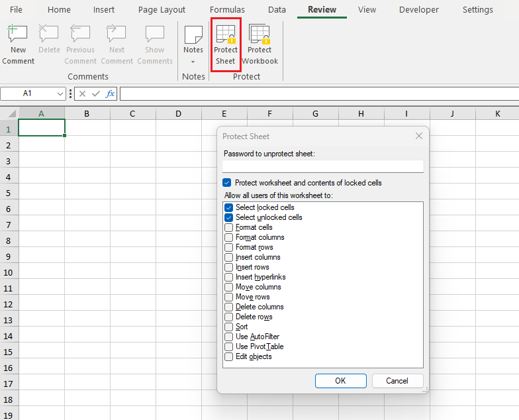Click the password to unprotect field
The height and width of the screenshot is (420, 519).
pos(323,166)
